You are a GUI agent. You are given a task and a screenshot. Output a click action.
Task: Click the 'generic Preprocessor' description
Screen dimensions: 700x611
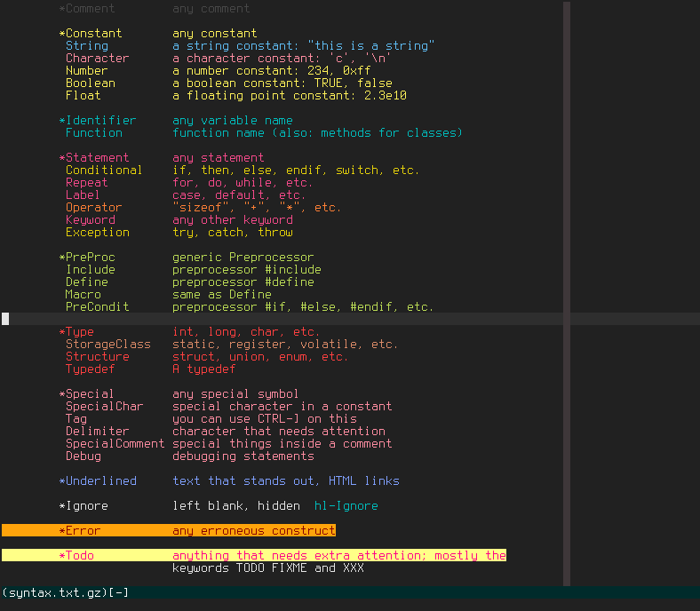pyautogui.click(x=243, y=258)
